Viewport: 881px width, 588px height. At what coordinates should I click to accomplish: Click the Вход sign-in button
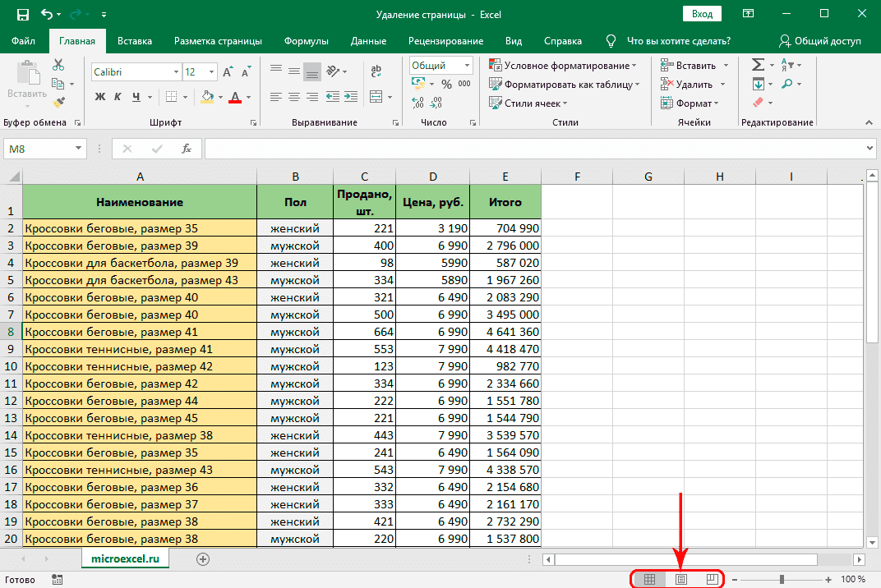[702, 14]
